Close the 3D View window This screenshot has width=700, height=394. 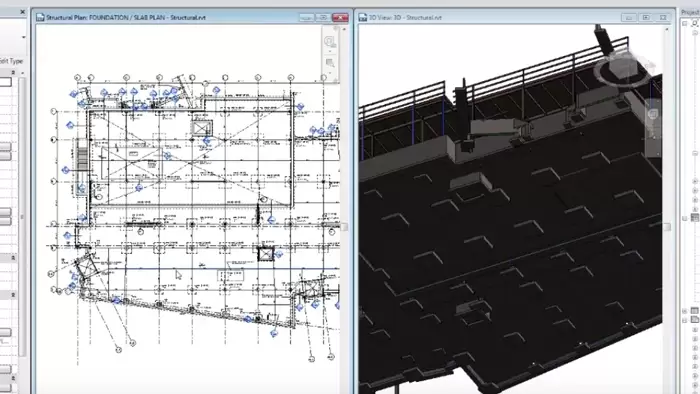click(663, 17)
